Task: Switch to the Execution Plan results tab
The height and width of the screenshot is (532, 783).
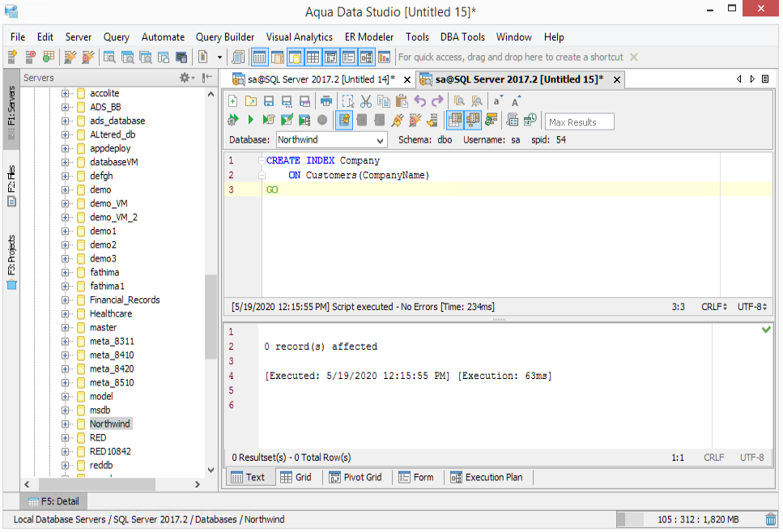Action: 487,478
